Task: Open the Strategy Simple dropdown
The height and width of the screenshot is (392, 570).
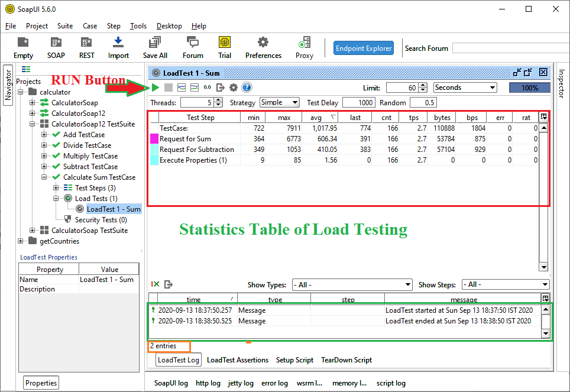Action: click(280, 102)
